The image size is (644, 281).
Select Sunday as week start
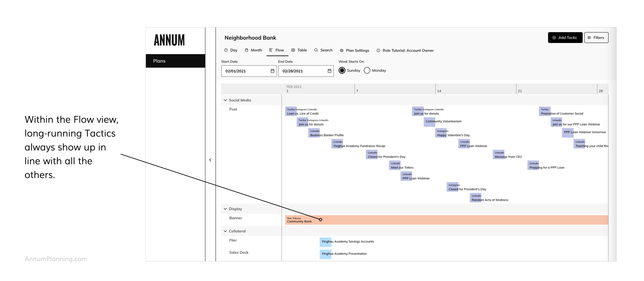pyautogui.click(x=342, y=70)
